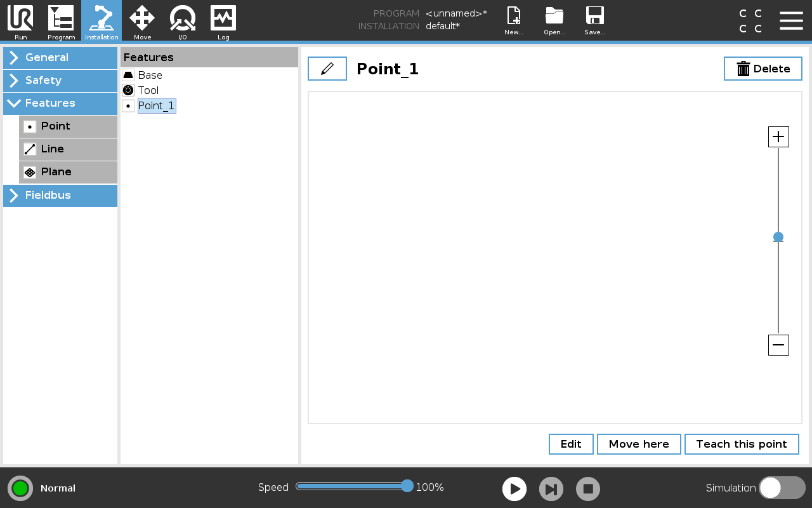Screen dimensions: 812x508
Task: Click the Save floppy disk icon
Action: tap(595, 21)
